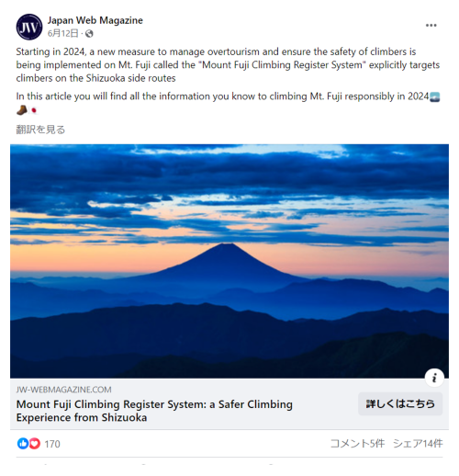Open the Mount Fuji sunset link image

229,261
